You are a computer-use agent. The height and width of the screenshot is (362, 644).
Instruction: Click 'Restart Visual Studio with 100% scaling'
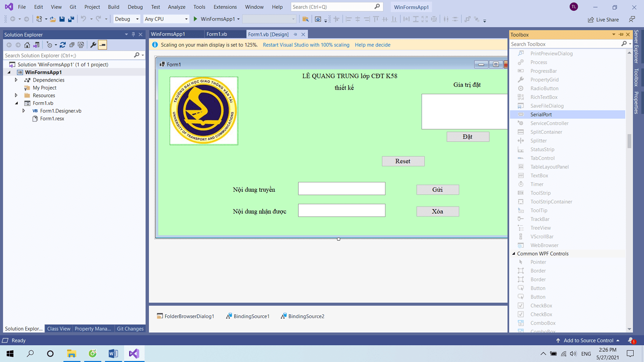[306, 45]
